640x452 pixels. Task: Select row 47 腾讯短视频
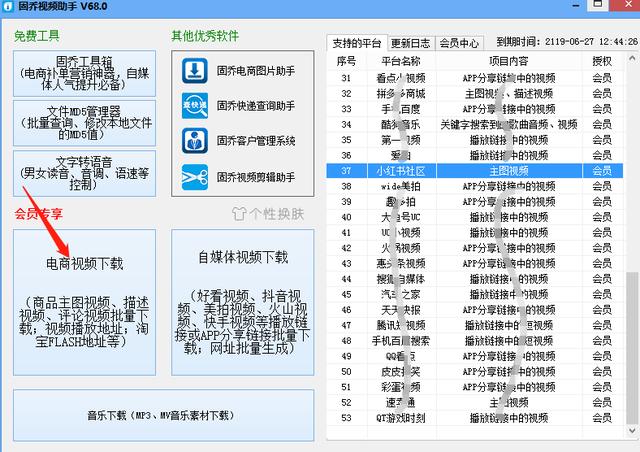(x=475, y=325)
